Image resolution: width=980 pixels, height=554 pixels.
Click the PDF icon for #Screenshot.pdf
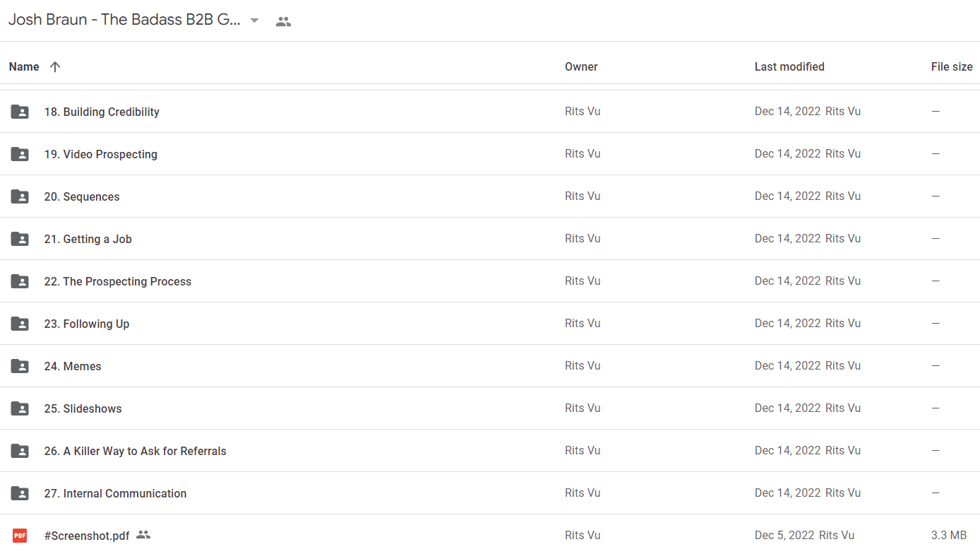(20, 536)
